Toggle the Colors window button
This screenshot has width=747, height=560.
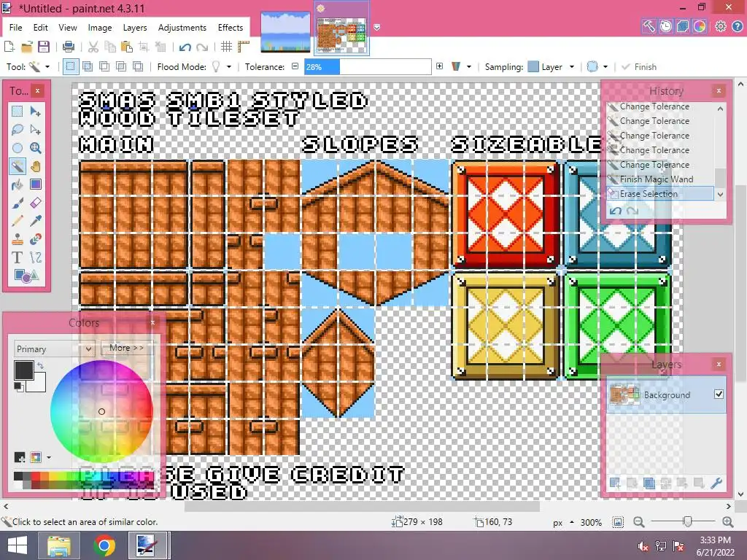[700, 27]
